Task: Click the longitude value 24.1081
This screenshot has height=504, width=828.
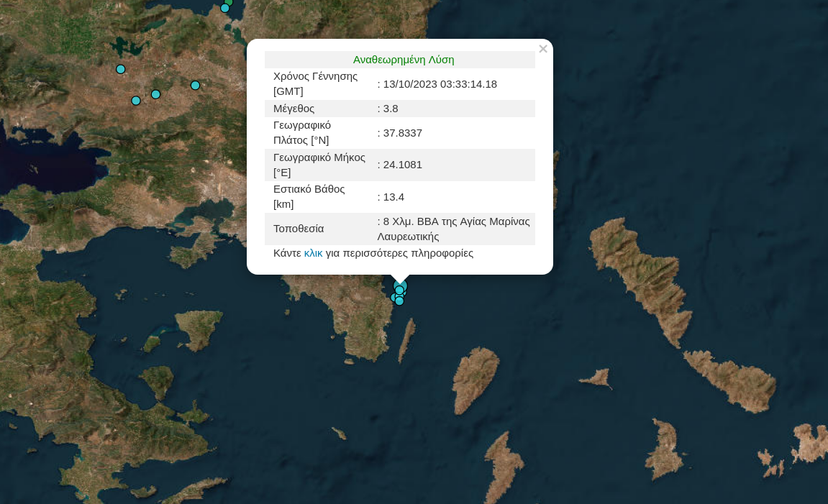Action: 402,165
